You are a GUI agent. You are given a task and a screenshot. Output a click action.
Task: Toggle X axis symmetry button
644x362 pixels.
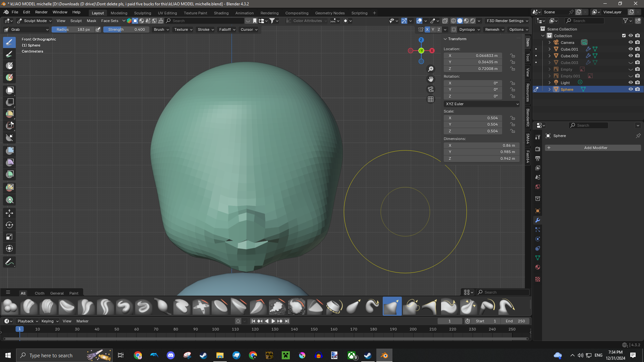(427, 29)
